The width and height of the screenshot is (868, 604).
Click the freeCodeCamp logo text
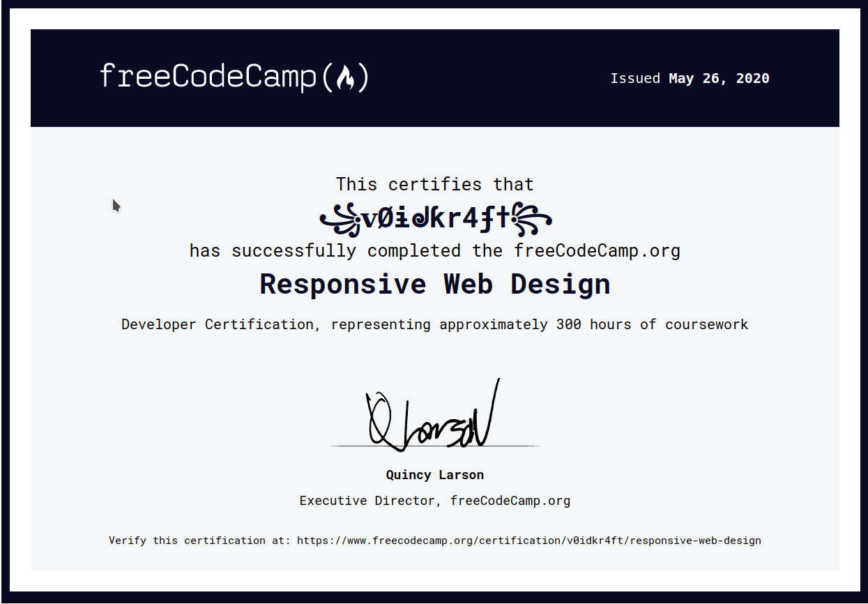tap(234, 77)
